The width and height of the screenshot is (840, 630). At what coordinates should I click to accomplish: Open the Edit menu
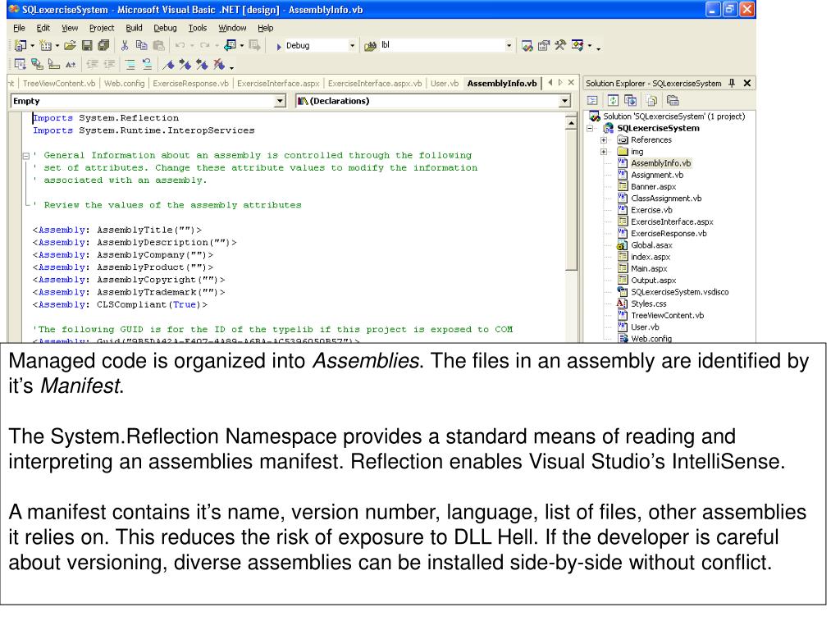(43, 28)
